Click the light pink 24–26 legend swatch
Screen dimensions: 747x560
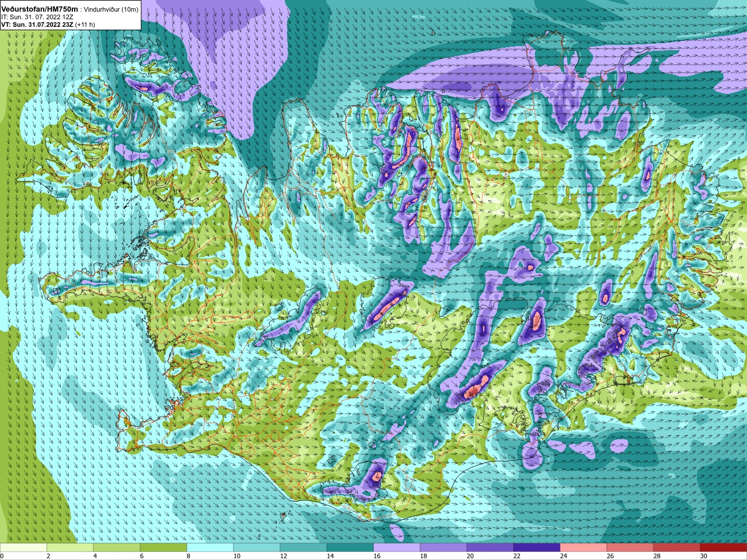[x=584, y=547]
